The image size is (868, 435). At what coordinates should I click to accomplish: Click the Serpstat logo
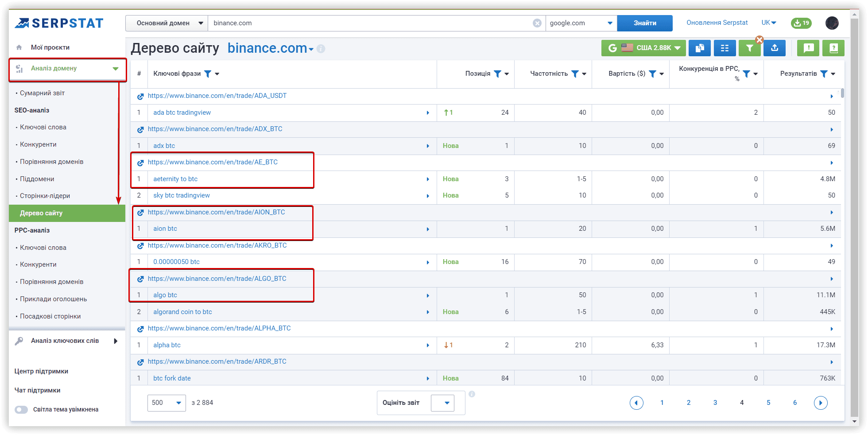pos(59,23)
